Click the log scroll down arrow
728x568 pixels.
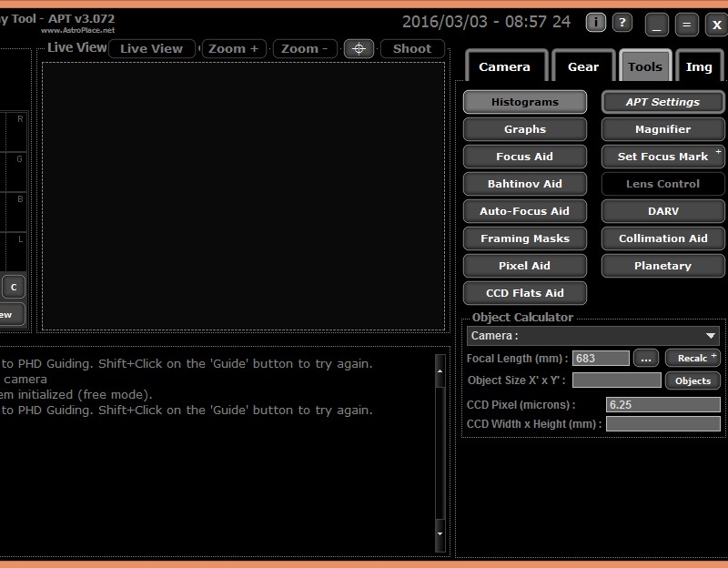click(440, 534)
